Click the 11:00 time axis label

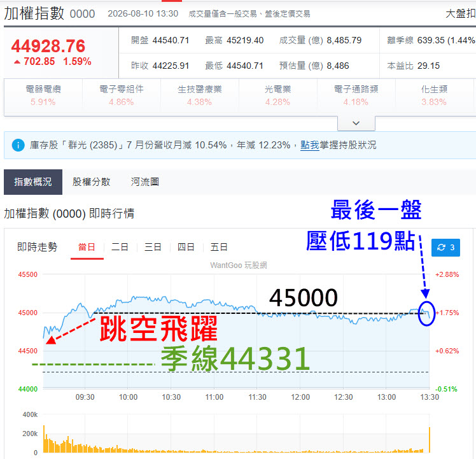point(214,397)
